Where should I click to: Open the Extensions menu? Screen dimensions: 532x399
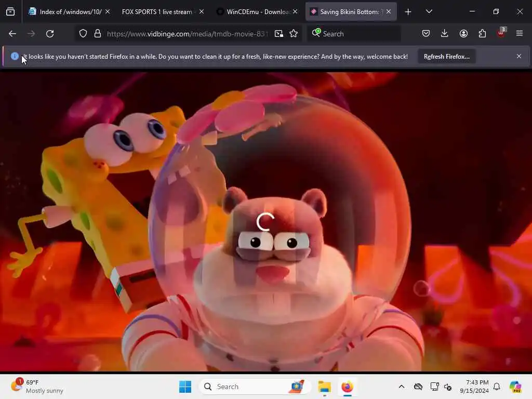482,34
